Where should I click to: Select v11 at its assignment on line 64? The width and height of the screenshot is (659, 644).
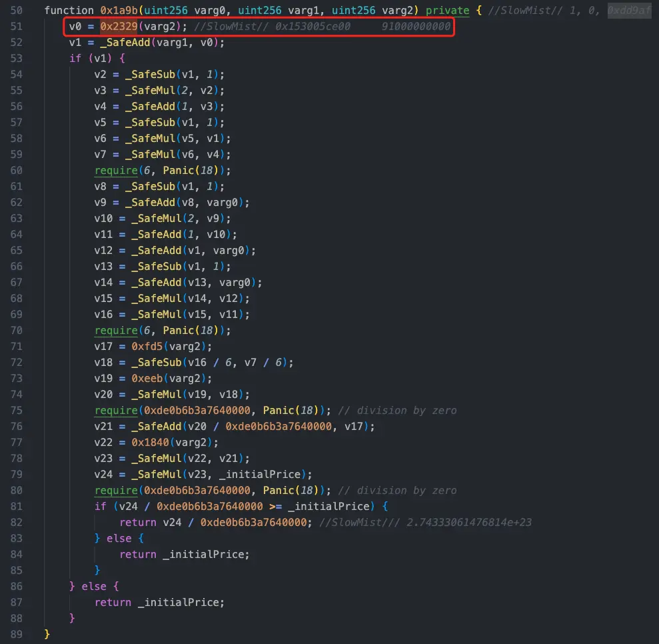pyautogui.click(x=103, y=234)
